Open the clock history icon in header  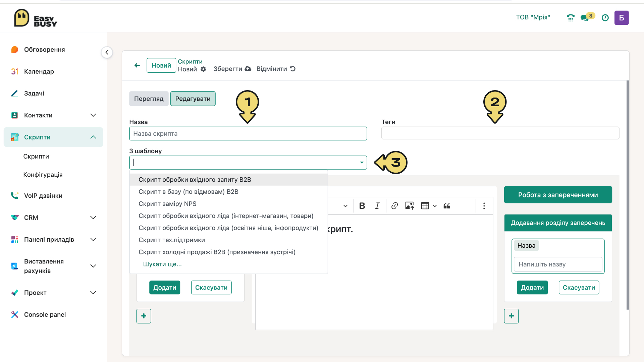point(605,18)
